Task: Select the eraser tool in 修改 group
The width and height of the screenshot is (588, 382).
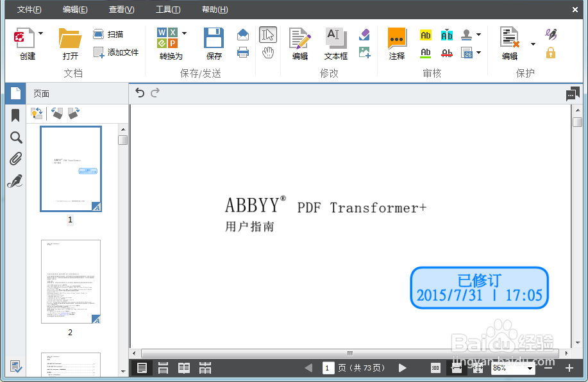Action: coord(365,34)
